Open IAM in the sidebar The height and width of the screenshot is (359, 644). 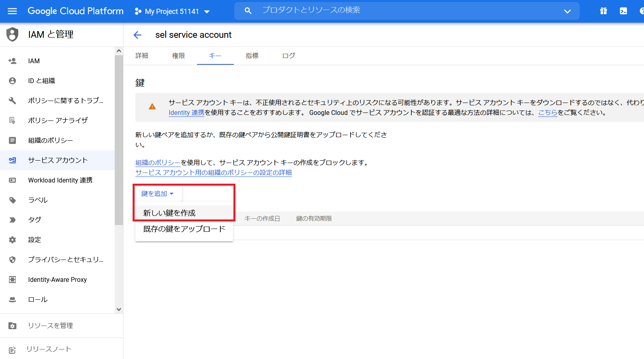click(x=57, y=61)
